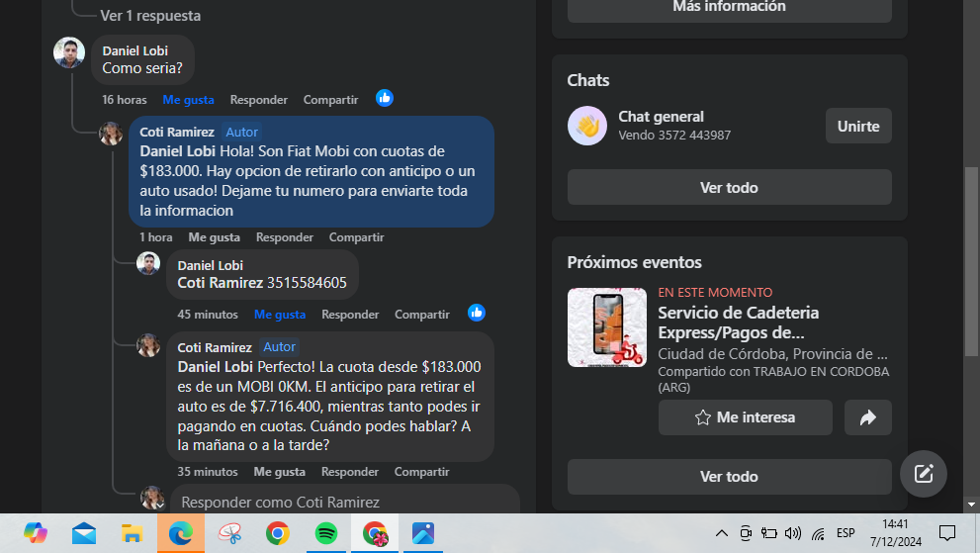Screen dimensions: 980x553
Task: Click 'Me gusta' under the 16 horas comment
Action: tap(188, 100)
